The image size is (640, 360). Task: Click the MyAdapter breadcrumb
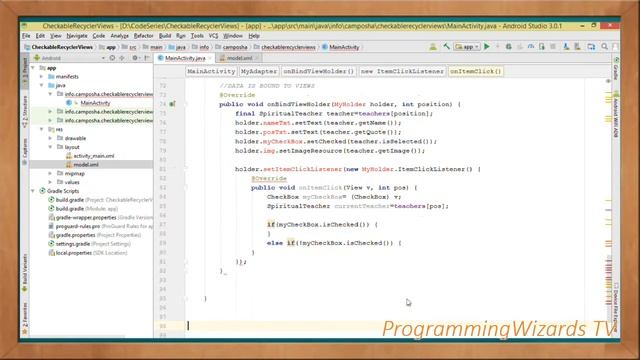tap(259, 71)
